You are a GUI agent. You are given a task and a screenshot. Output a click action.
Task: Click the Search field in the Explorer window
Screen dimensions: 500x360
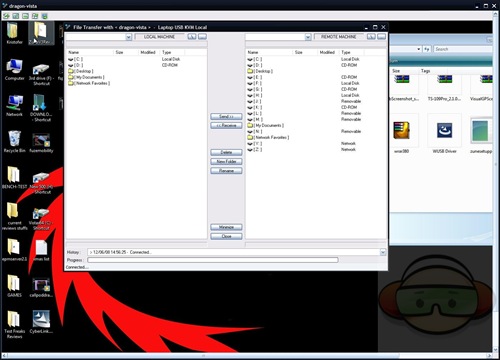(463, 49)
